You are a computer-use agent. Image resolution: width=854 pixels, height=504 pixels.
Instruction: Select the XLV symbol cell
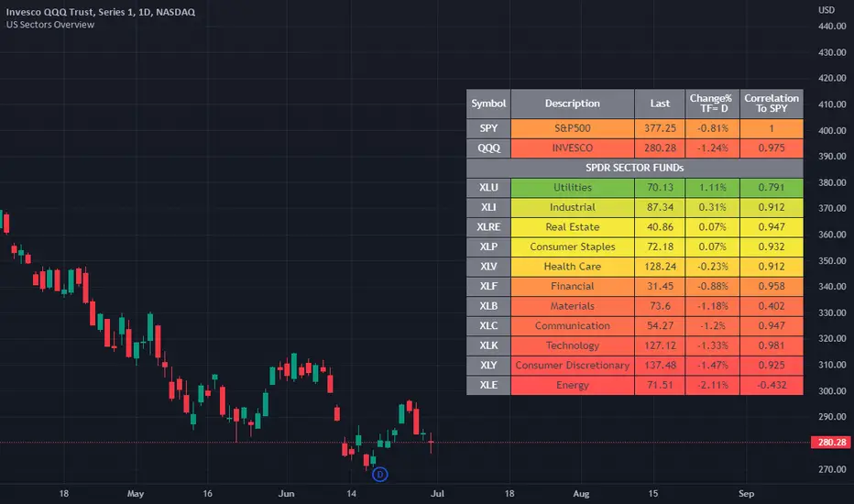[488, 267]
